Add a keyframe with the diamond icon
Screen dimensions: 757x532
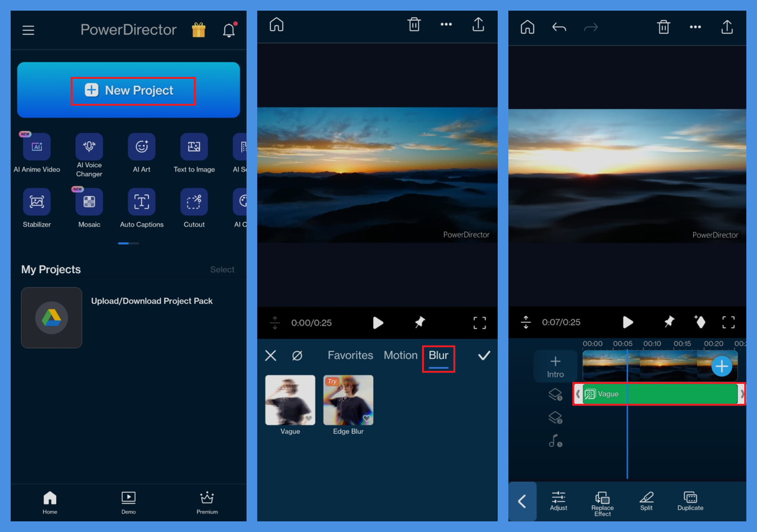coord(700,322)
